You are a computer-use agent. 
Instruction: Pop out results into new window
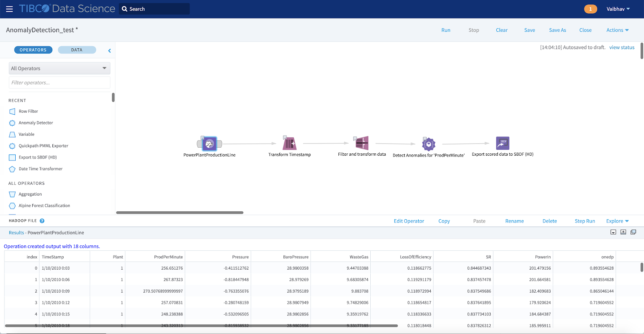[x=634, y=232]
